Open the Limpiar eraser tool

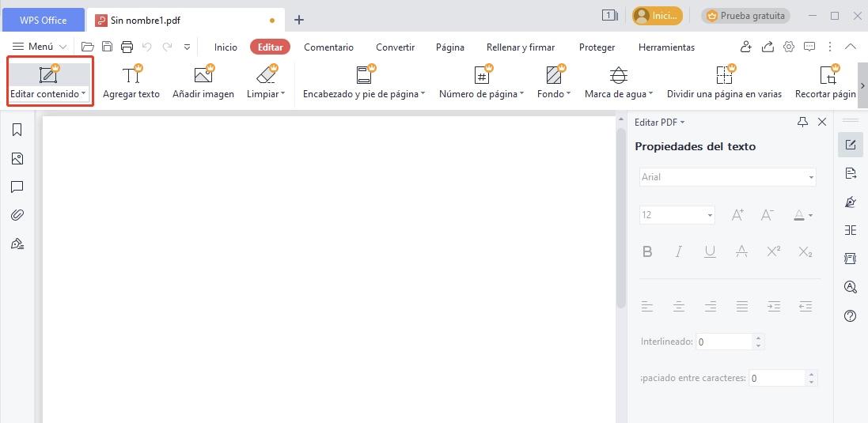tap(266, 82)
